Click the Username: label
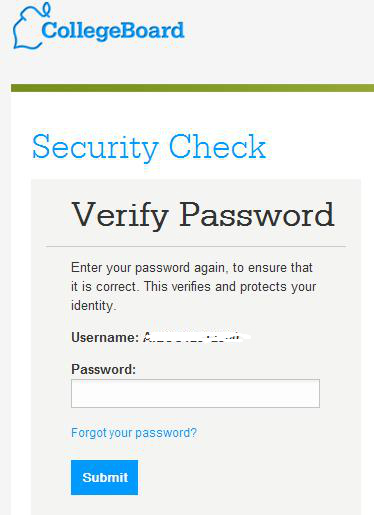Screen dimensions: 374x515 [105, 337]
